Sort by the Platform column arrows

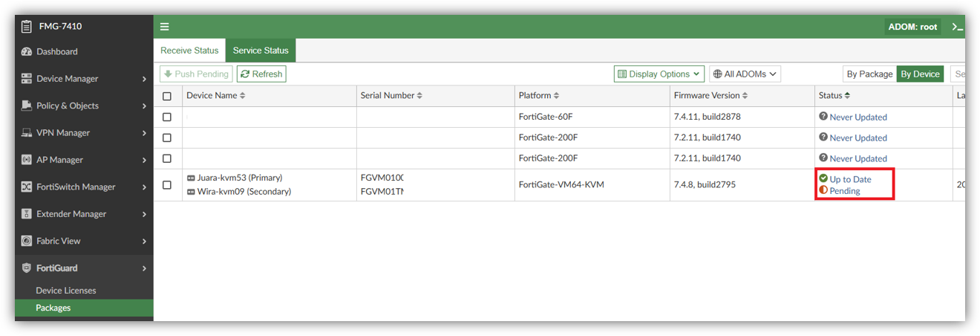click(557, 96)
